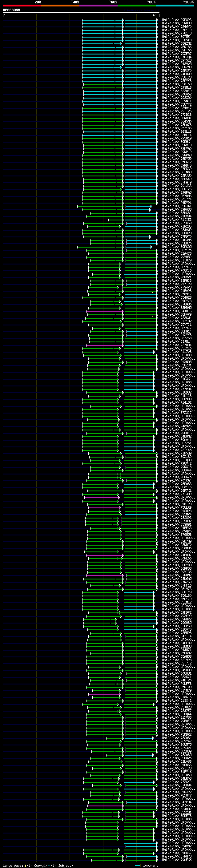Click label UniRef100_A4RY91
Viewport: 197px width, 868px height.
[x=177, y=203]
